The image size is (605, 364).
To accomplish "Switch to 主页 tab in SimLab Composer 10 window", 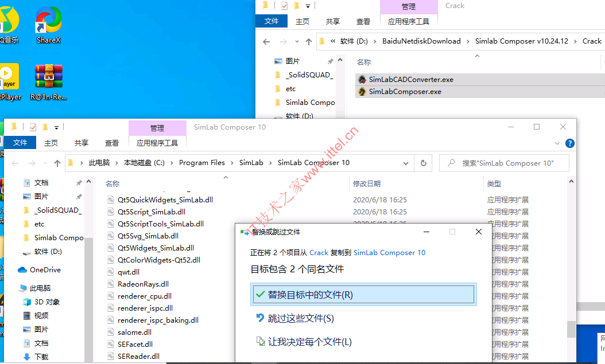I will coord(51,143).
